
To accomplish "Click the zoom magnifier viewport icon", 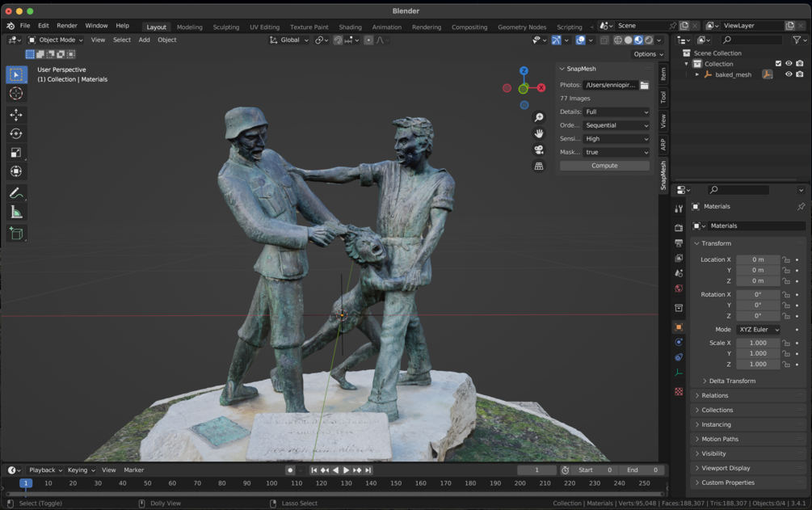I will pyautogui.click(x=539, y=118).
